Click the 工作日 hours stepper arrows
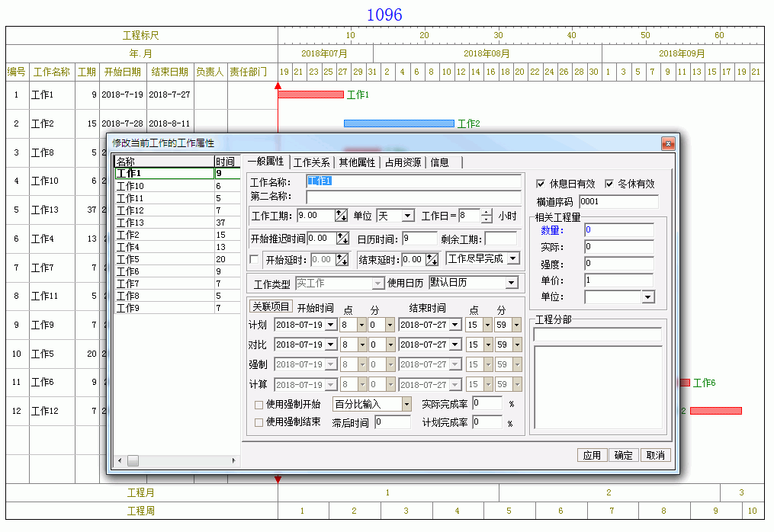 tap(487, 216)
